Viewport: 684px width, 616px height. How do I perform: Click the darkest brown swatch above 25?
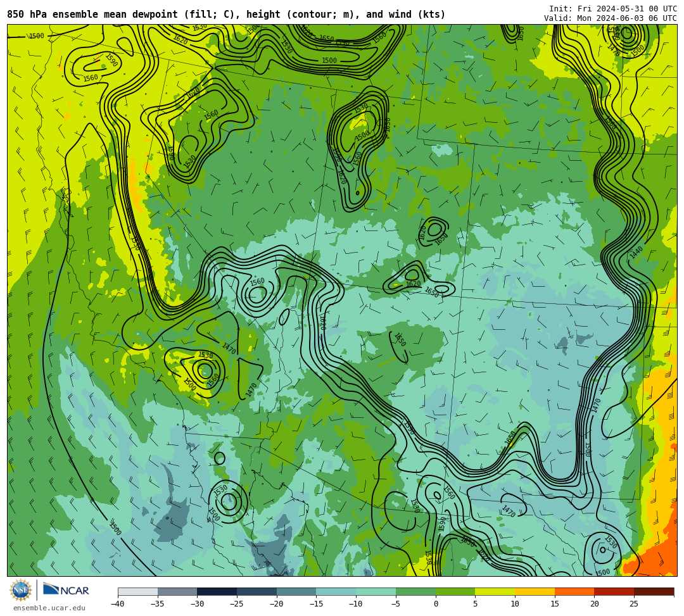pyautogui.click(x=654, y=591)
